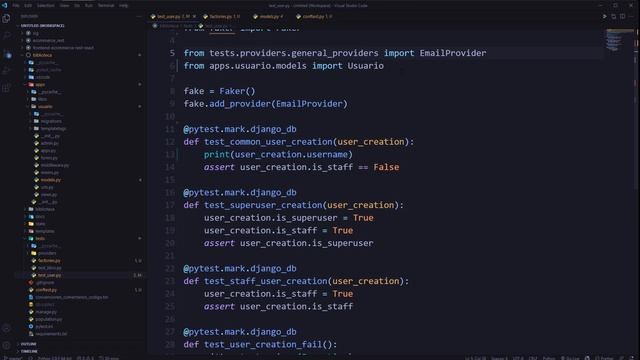Open the View menu
This screenshot has width=640, height=360.
(64, 6)
